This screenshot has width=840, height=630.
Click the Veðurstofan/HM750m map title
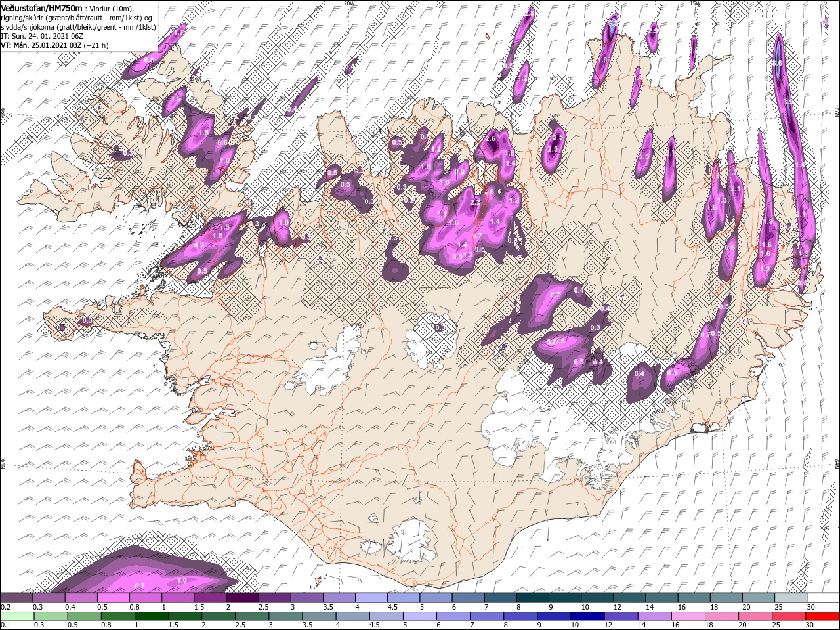pos(42,7)
